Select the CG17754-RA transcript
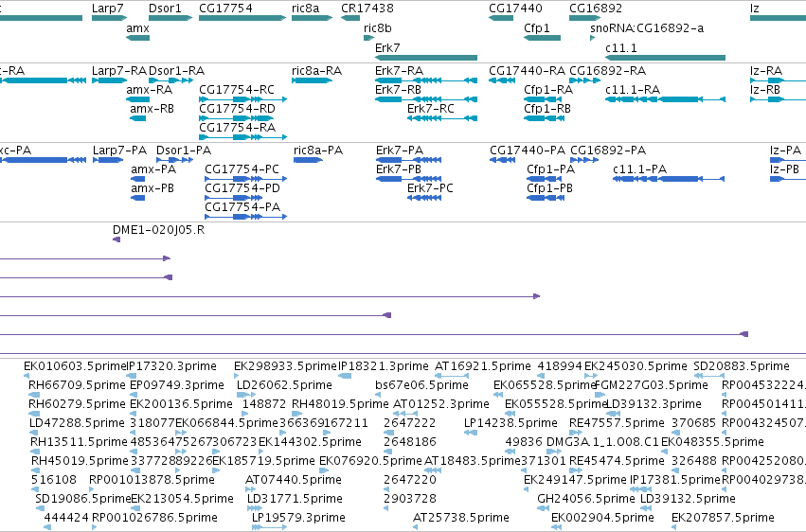The image size is (806, 532). (242, 137)
